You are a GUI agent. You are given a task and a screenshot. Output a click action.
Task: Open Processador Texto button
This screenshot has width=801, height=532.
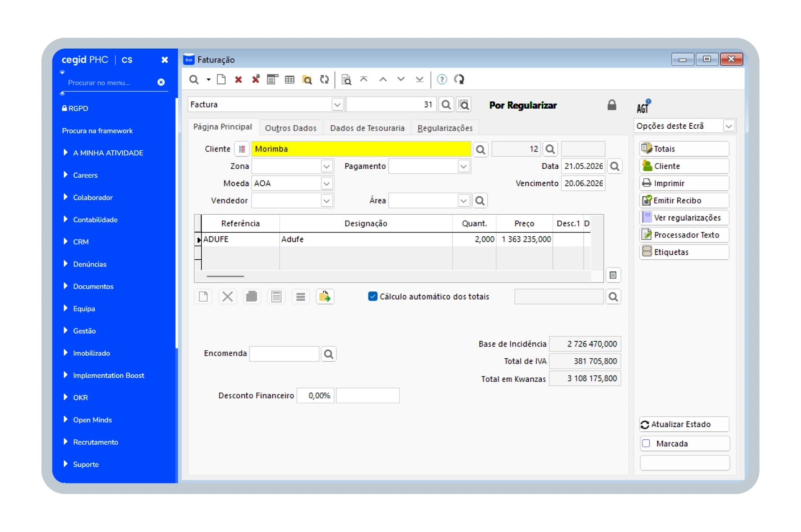tap(684, 235)
